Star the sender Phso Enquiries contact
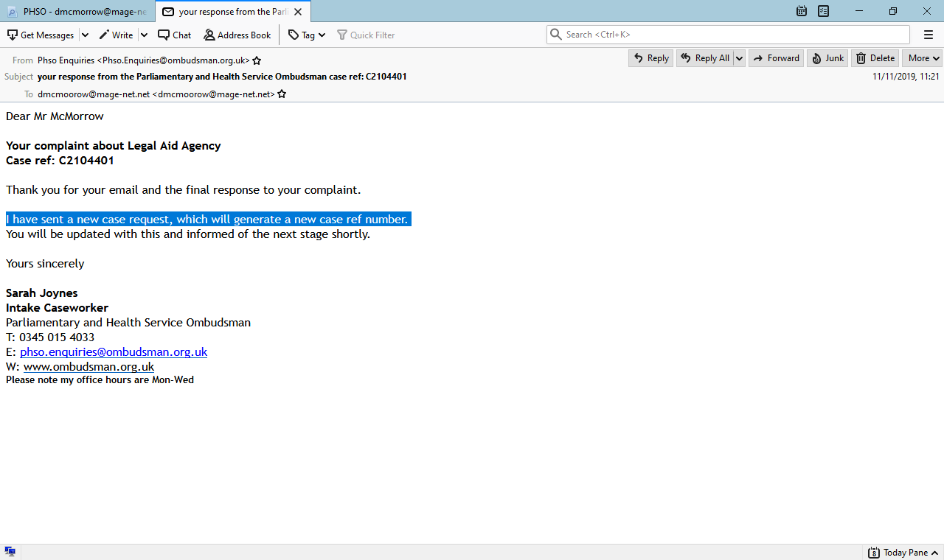Screen dimensions: 944x560 [x=257, y=60]
